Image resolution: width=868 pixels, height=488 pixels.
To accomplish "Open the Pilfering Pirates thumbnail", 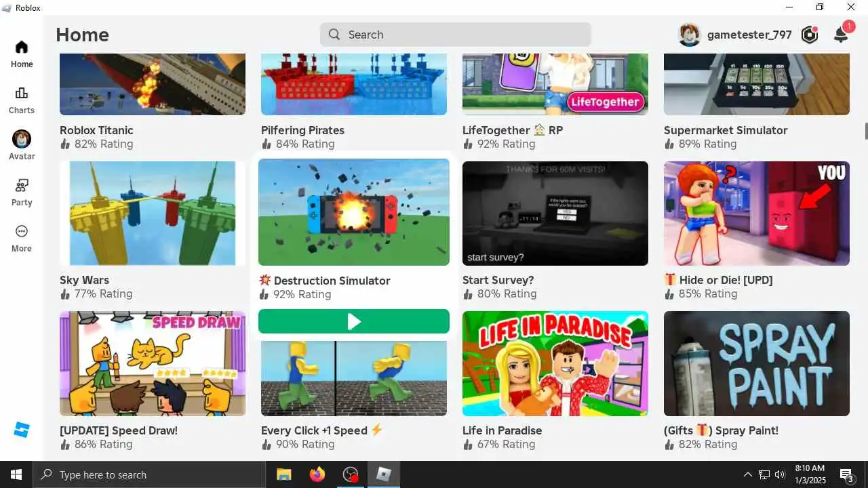I will pyautogui.click(x=354, y=84).
